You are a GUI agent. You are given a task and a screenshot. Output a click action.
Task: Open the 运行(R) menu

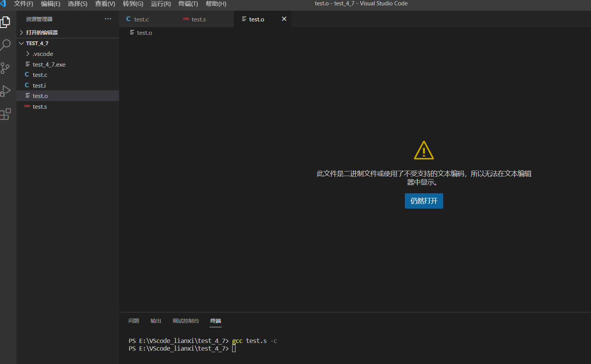point(161,4)
